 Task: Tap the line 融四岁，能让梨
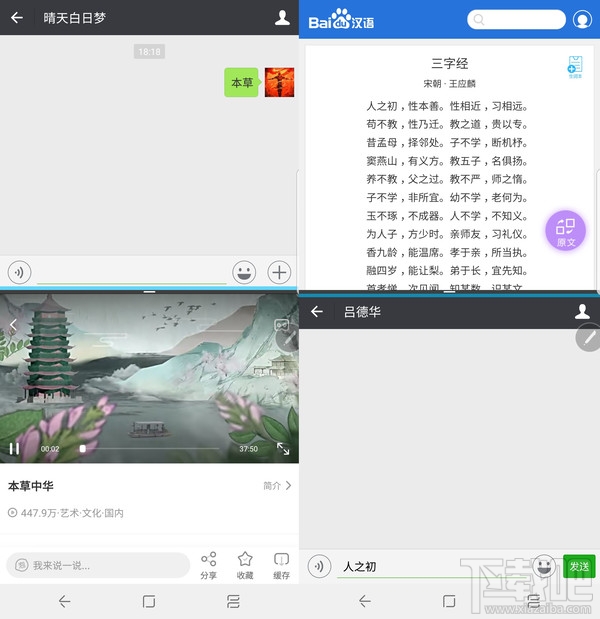point(405,271)
